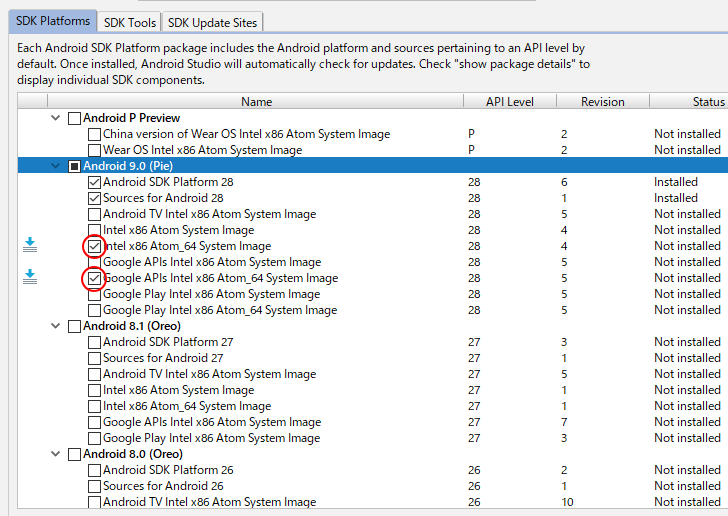Uncheck Sources for Android 28
Screen dimensions: 728x516
(94, 198)
